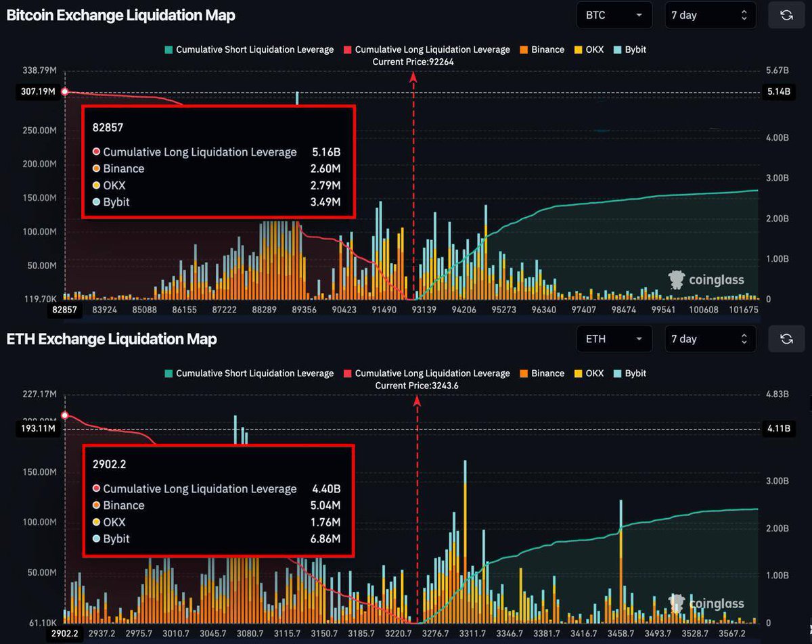Open Bitcoin chart 7 day range selector
Image resolution: width=812 pixels, height=644 pixels.
(710, 15)
